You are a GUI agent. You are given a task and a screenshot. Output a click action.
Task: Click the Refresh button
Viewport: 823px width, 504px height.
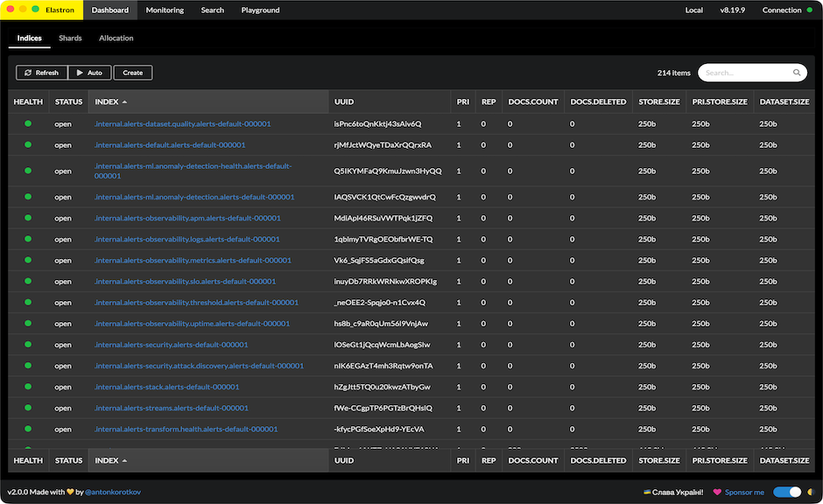point(41,73)
